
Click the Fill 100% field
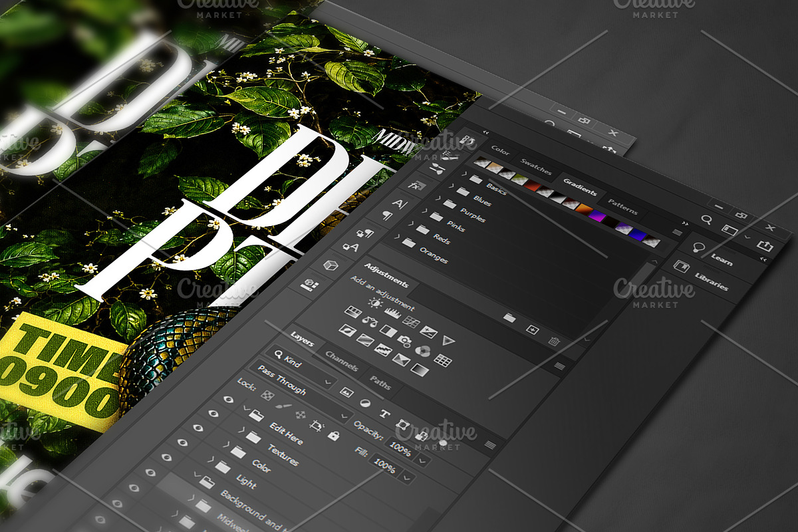tap(385, 466)
